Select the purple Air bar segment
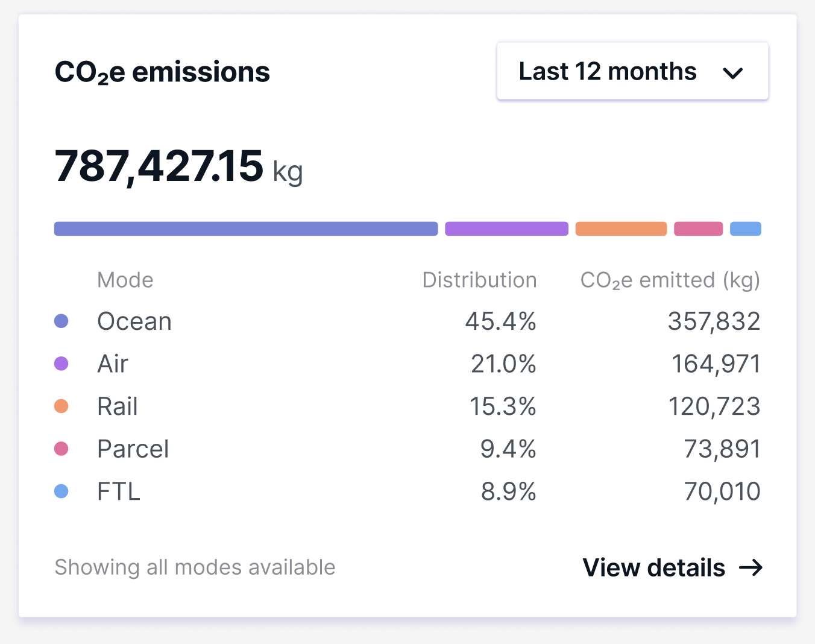Viewport: 815px width, 644px height. tap(506, 229)
